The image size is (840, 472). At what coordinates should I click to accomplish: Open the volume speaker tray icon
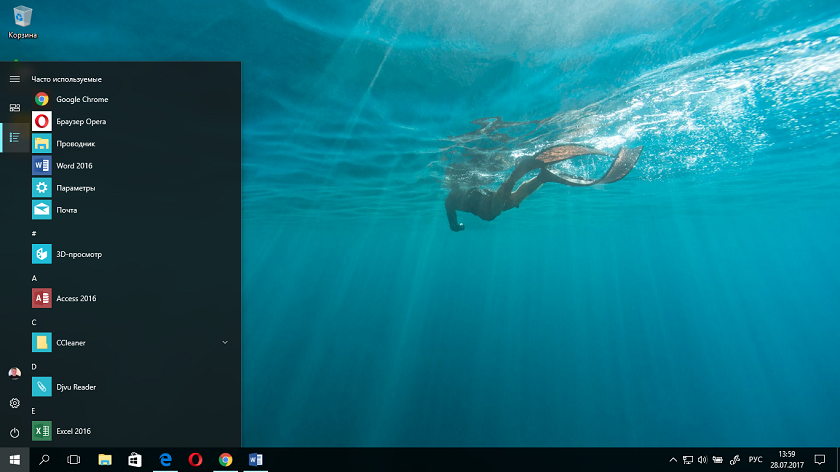[702, 460]
